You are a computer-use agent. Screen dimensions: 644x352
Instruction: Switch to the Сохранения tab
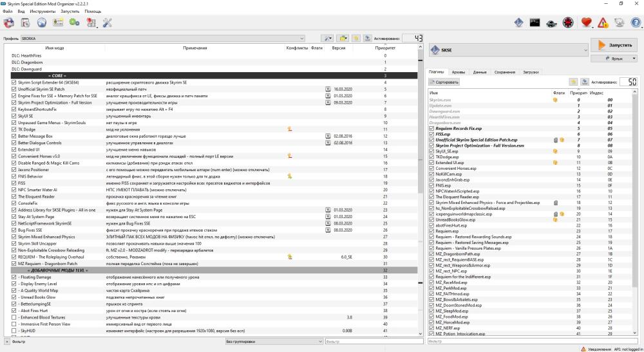click(504, 72)
